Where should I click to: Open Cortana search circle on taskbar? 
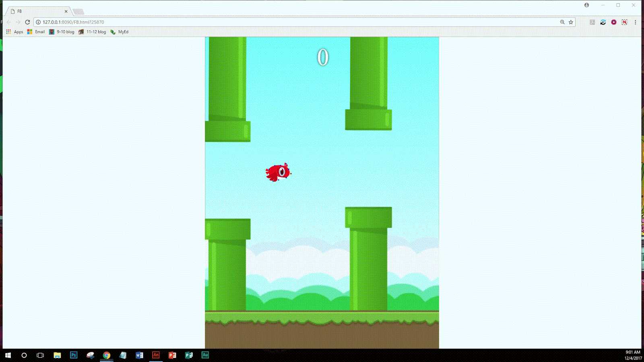coord(24,355)
